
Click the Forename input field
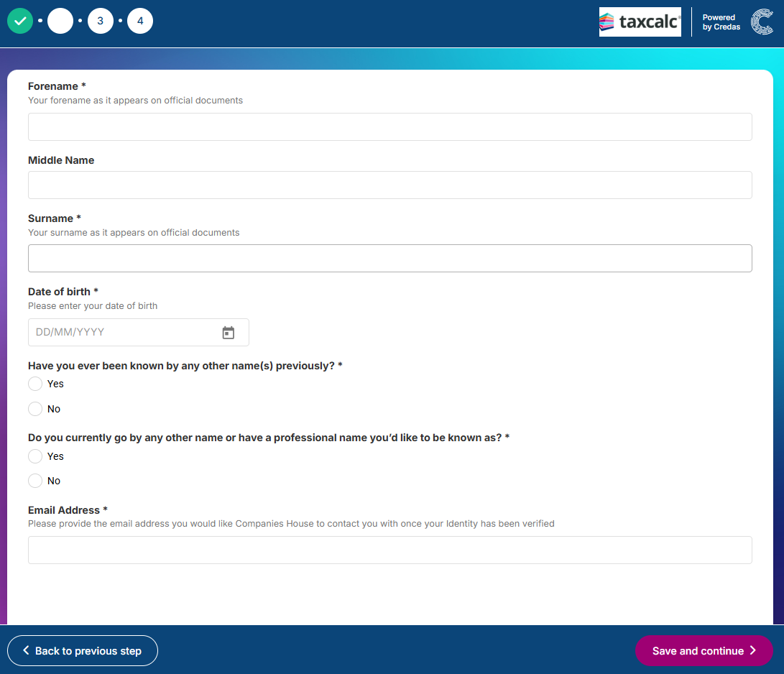click(389, 126)
